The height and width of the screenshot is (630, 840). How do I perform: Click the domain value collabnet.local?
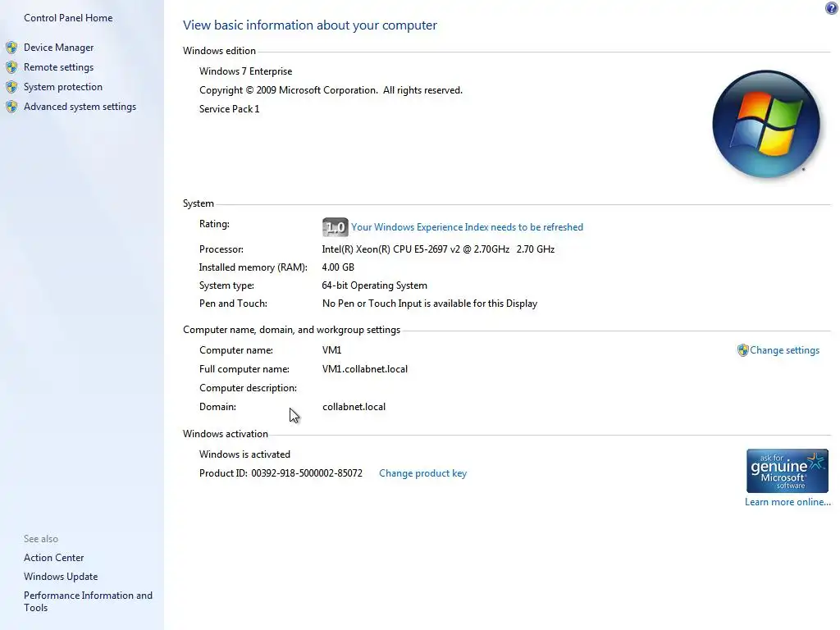(354, 407)
